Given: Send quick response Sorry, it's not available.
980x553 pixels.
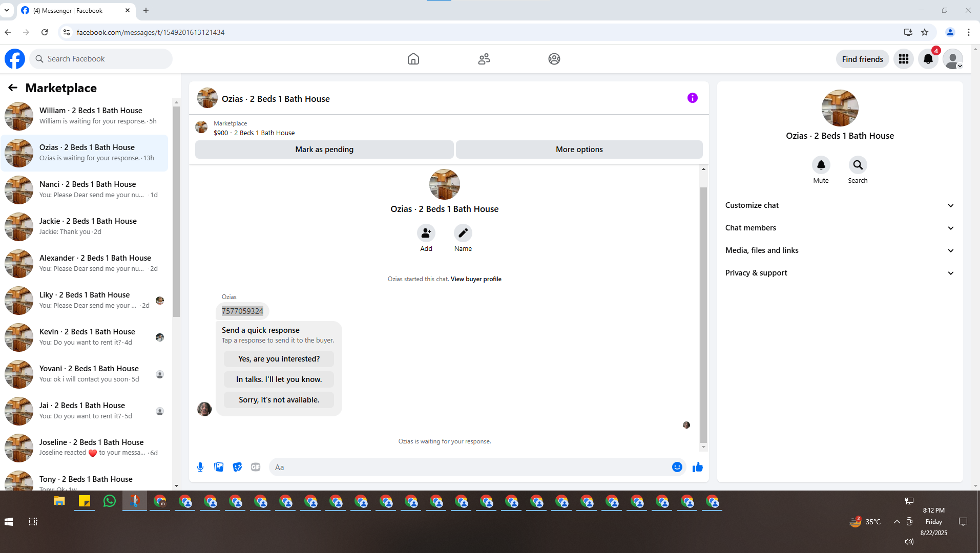Looking at the screenshot, I should 279,400.
